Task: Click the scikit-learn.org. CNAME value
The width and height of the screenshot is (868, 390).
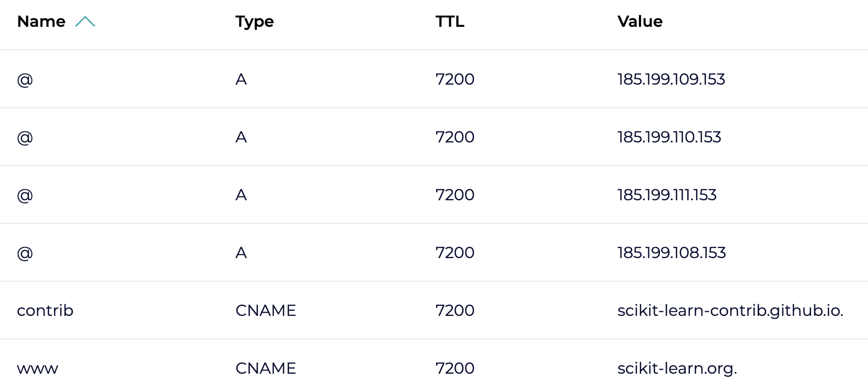Action: pos(677,368)
